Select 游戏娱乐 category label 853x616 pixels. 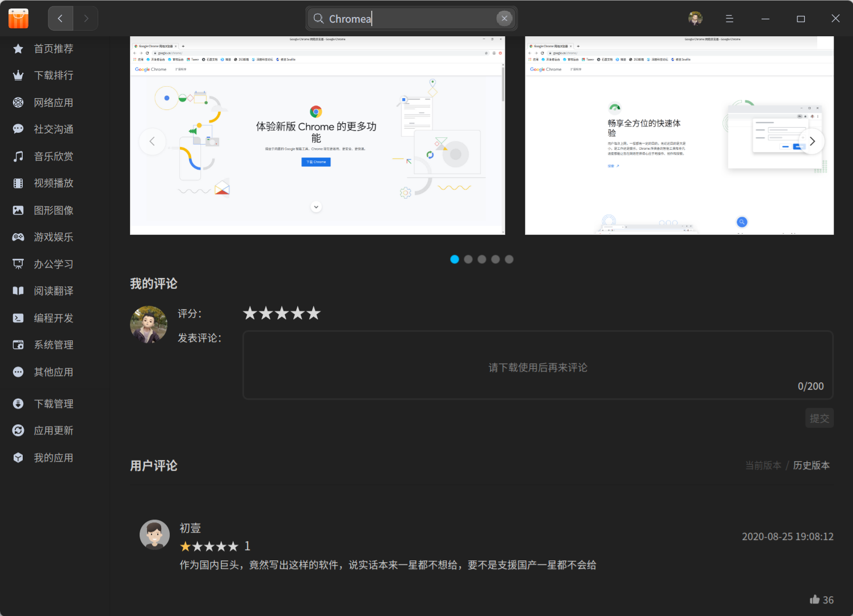point(53,237)
